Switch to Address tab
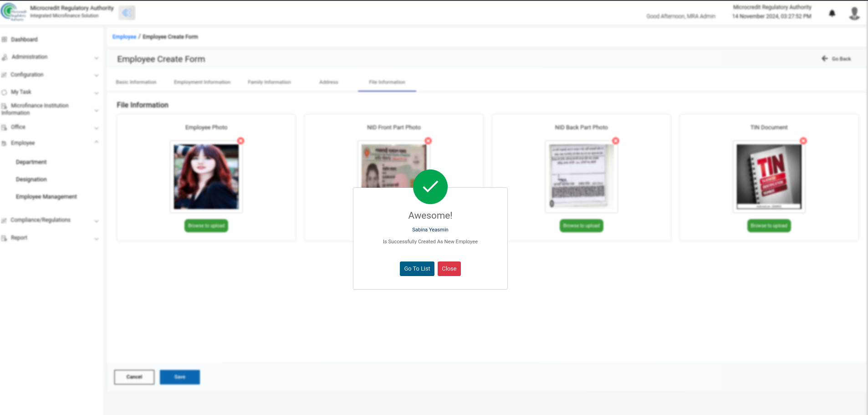Viewport: 868px width, 415px height. (x=328, y=82)
